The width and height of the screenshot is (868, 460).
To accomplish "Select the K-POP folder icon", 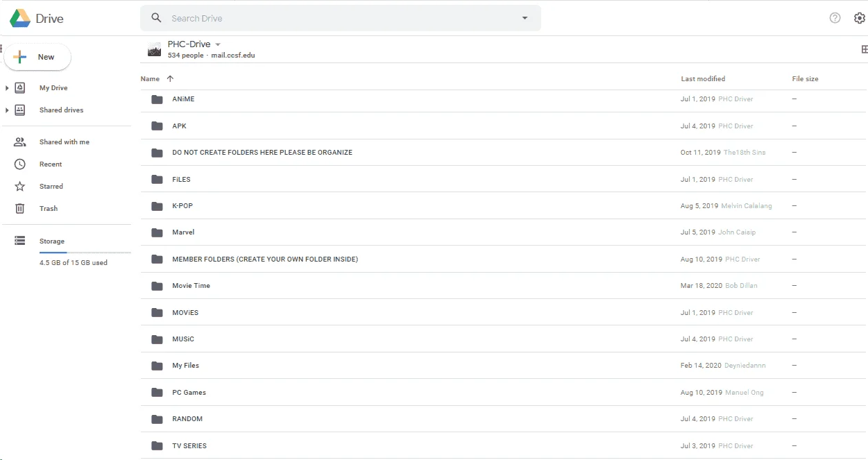I will (157, 206).
